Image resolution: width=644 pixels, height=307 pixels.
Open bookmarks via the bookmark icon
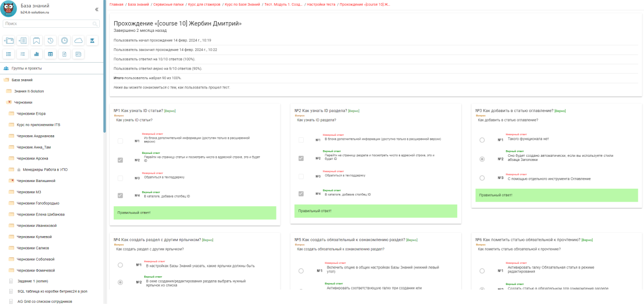pos(37,41)
